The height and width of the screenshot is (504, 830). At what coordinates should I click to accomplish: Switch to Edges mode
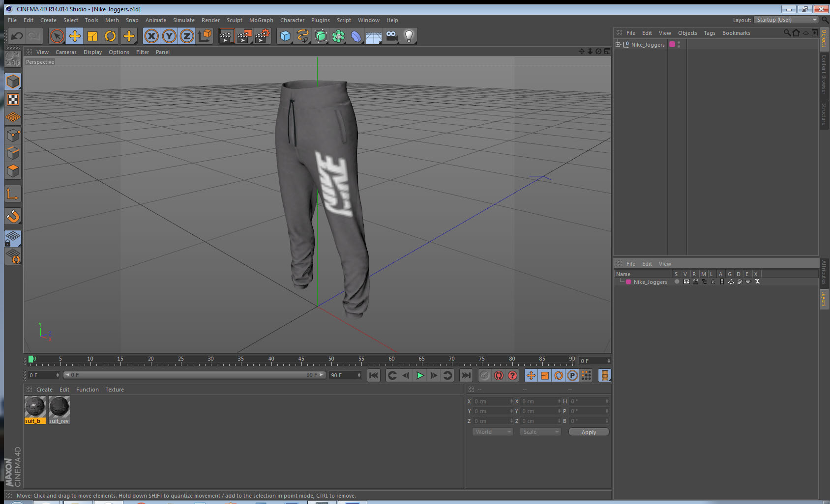pos(13,153)
